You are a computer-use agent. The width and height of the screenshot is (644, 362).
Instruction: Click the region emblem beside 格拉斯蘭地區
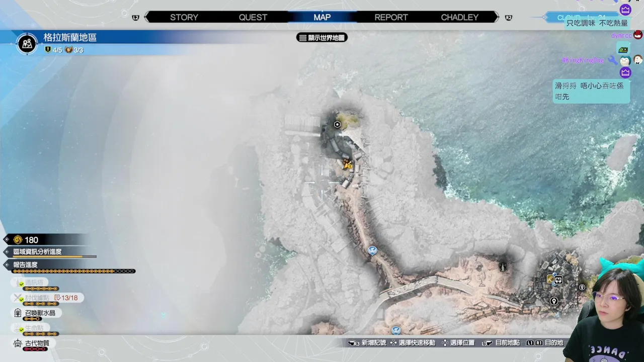coord(27,44)
